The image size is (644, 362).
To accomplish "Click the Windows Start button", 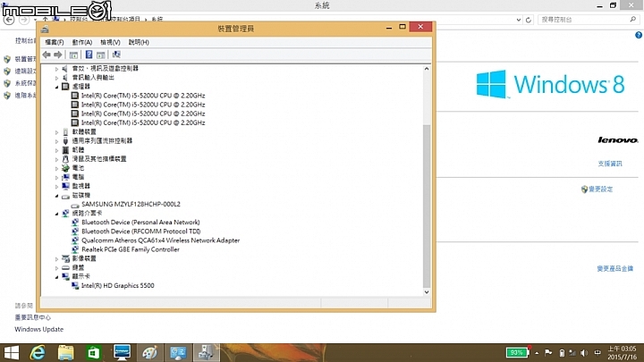I will point(11,352).
